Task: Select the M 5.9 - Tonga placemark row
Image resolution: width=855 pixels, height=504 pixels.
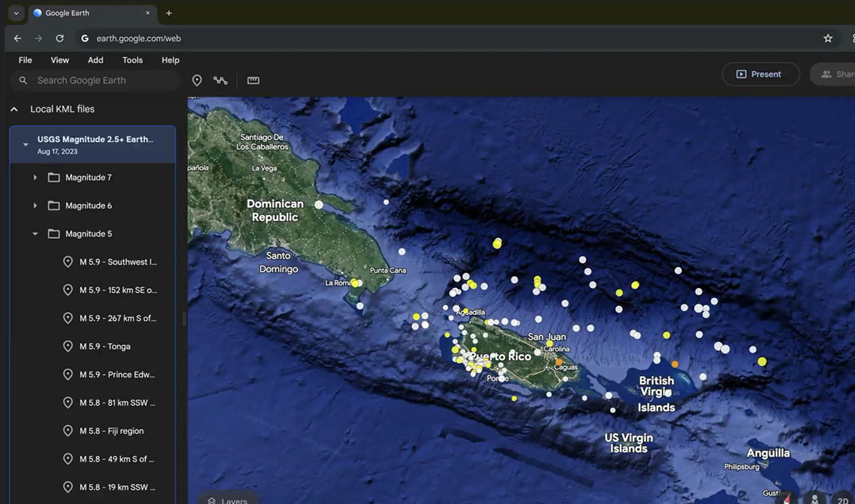Action: pos(92,346)
